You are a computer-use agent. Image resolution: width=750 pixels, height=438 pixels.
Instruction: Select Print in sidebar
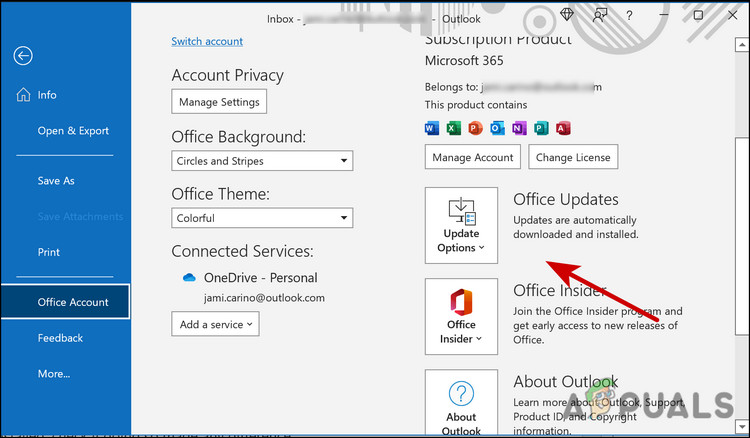pyautogui.click(x=49, y=252)
